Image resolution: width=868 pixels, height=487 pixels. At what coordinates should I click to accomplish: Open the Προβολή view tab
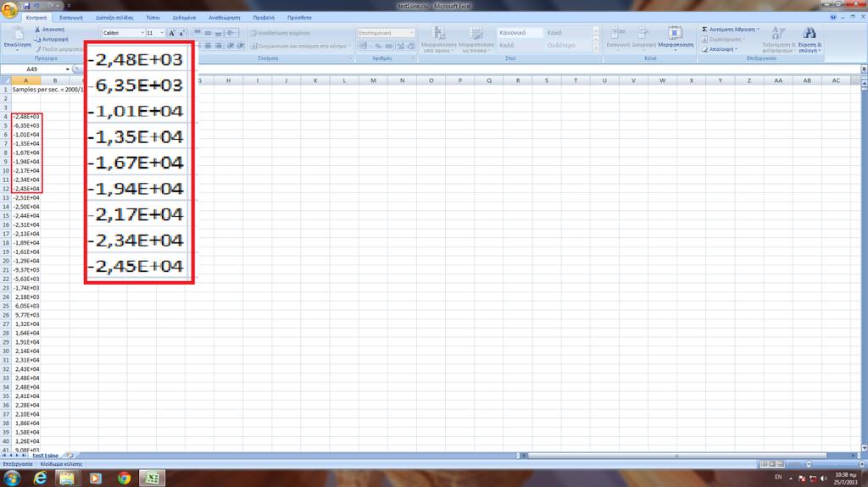(x=264, y=18)
